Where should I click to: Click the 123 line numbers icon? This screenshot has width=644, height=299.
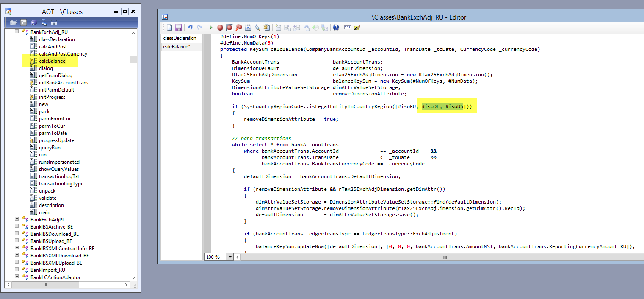[348, 28]
